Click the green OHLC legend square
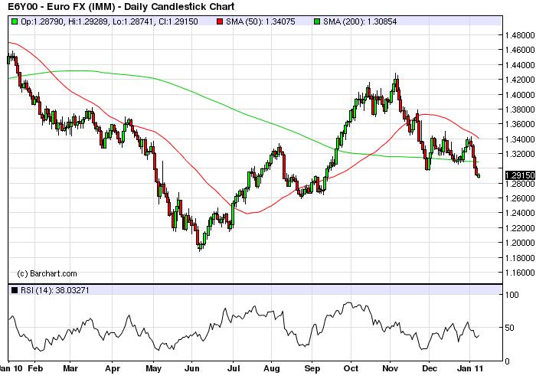This screenshot has height=392, width=536. 14,23
